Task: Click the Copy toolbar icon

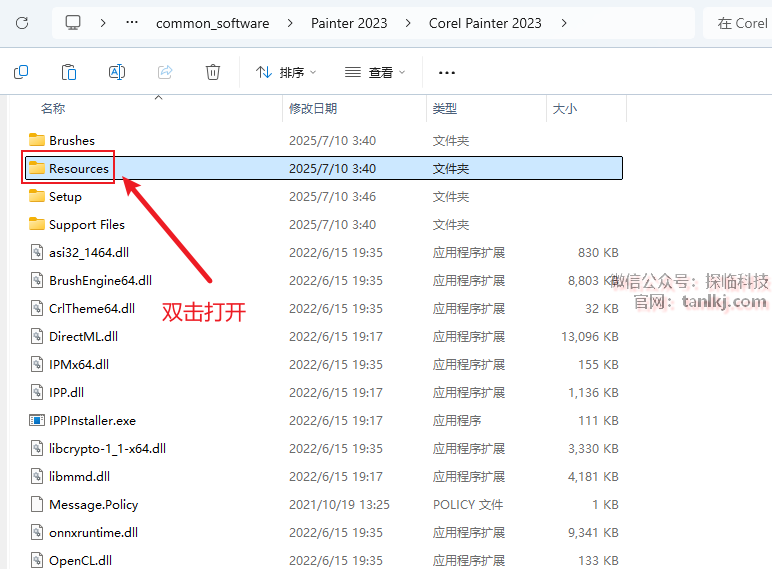Action: coord(21,72)
